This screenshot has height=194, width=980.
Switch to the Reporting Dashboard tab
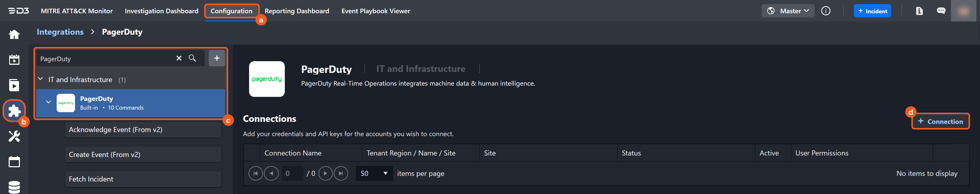tap(297, 11)
